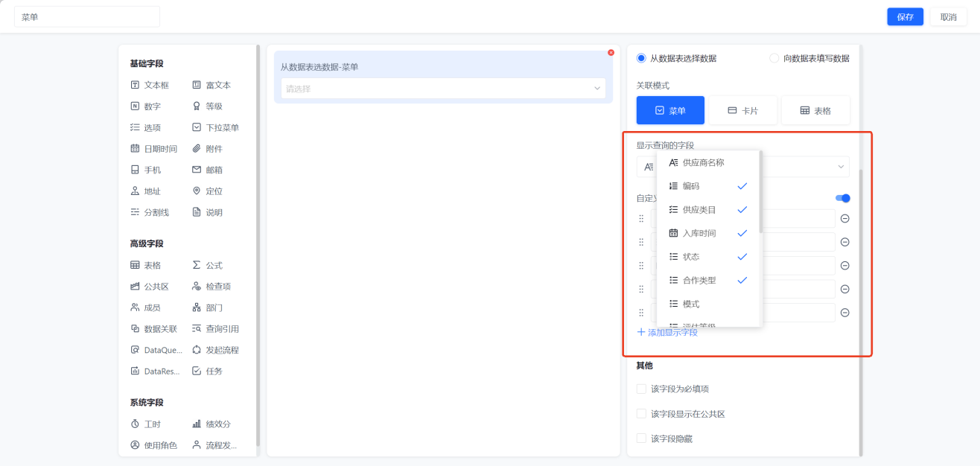The image size is (980, 466).
Task: Select the 文本框 field icon
Action: (x=135, y=85)
